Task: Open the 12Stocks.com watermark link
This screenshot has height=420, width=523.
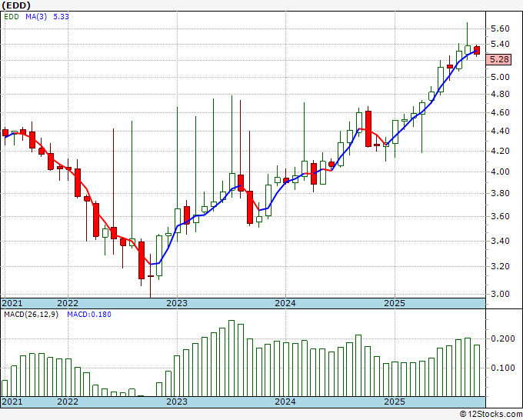Action: click(491, 414)
